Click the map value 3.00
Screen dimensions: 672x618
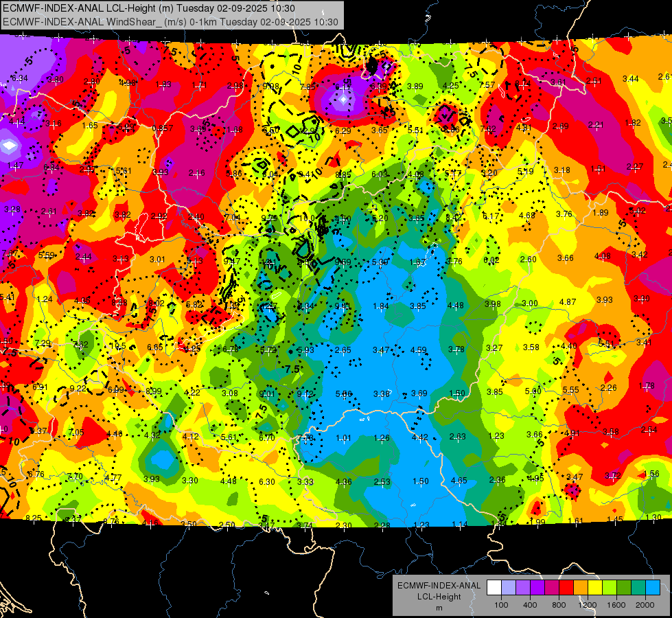pyautogui.click(x=530, y=304)
